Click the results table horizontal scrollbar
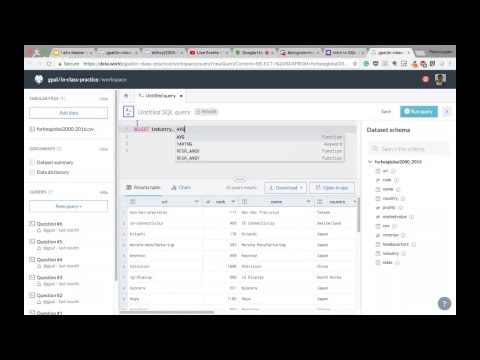This screenshot has width=480, height=360. (x=167, y=312)
